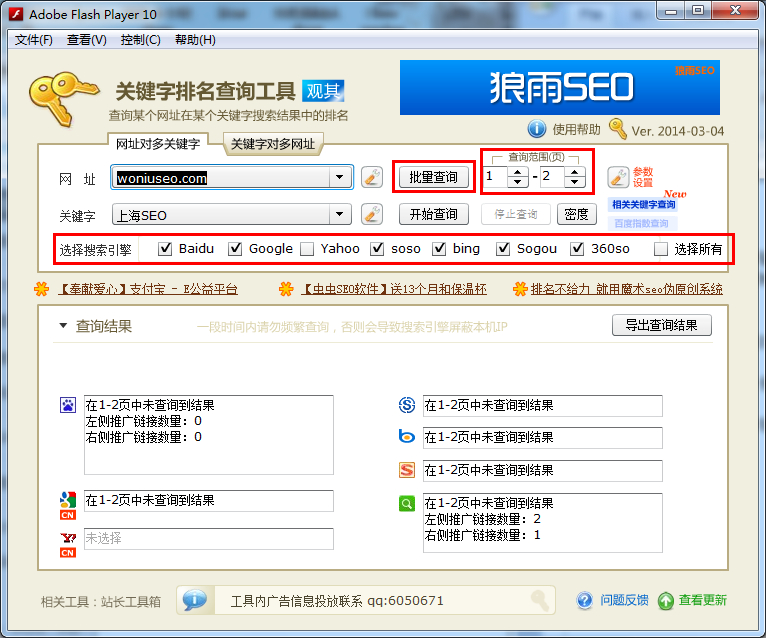Collapse the 查询结果 section triangle

tap(63, 326)
